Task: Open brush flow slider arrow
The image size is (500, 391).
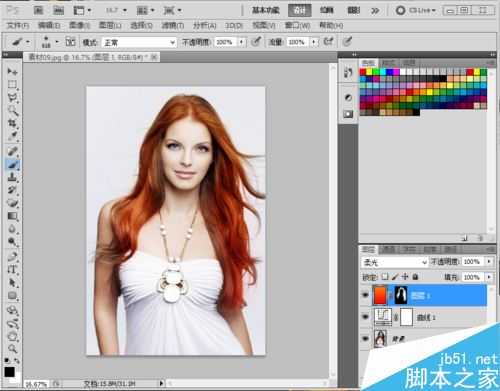Action: [x=313, y=42]
